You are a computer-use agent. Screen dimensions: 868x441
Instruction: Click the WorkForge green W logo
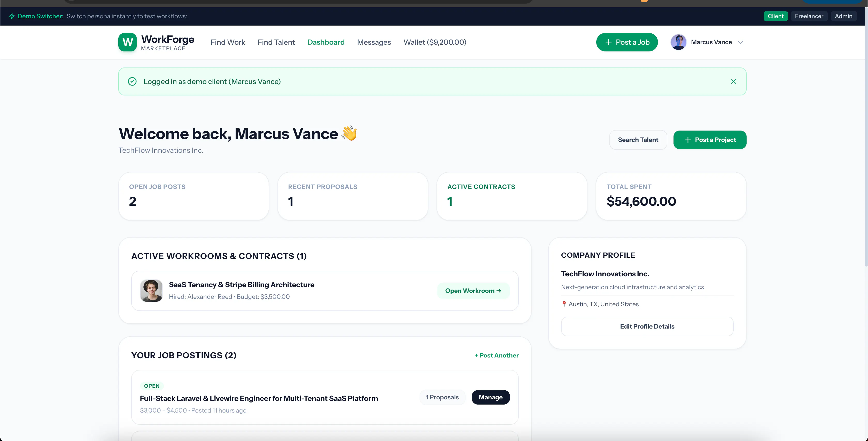click(x=127, y=42)
